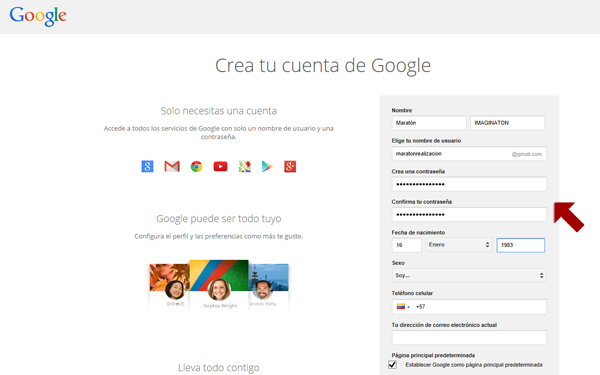Click the username field maratonrealizacion

point(469,154)
